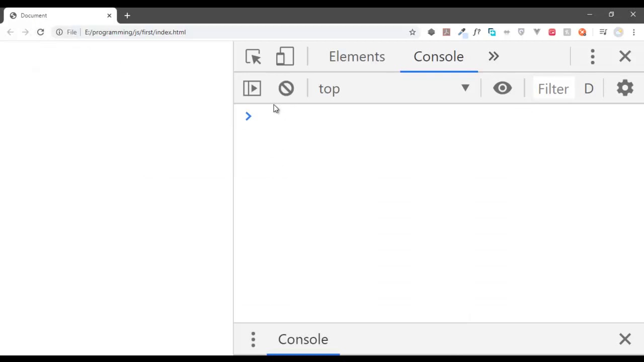Minimize the Chrome window
The width and height of the screenshot is (644, 362).
click(x=590, y=15)
